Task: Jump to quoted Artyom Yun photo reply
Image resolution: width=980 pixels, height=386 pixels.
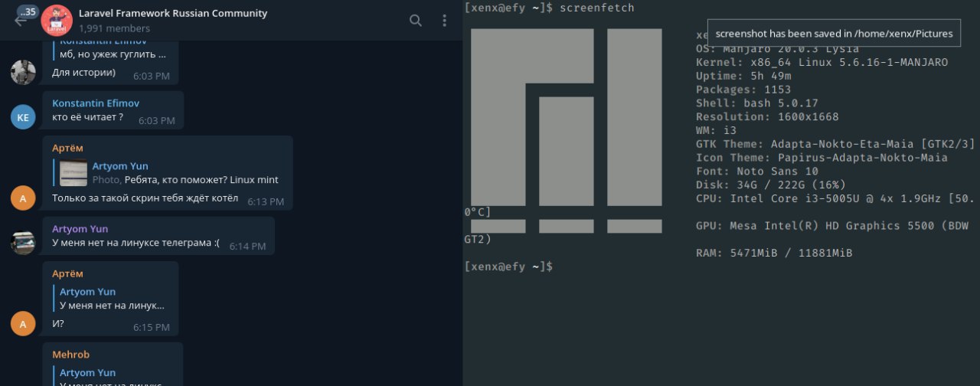Action: click(x=169, y=173)
